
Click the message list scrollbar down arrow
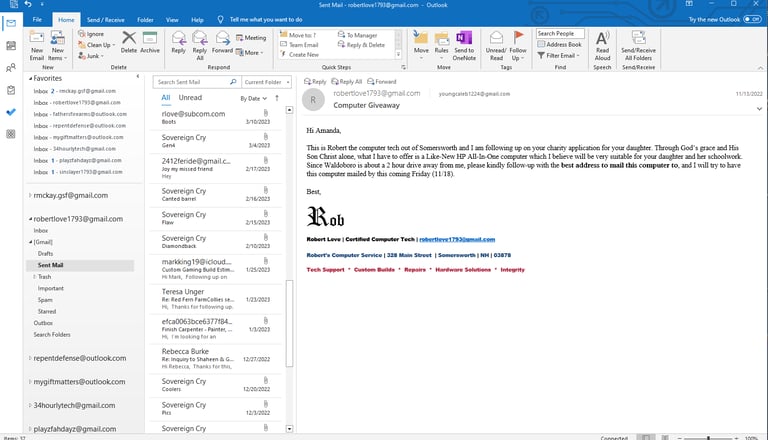(289, 429)
